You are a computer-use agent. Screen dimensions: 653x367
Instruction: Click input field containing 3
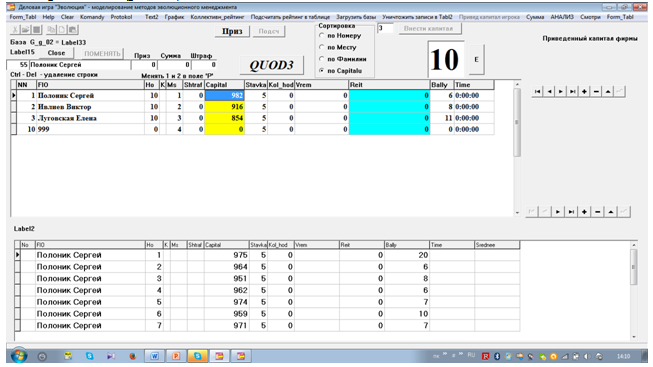(x=385, y=28)
